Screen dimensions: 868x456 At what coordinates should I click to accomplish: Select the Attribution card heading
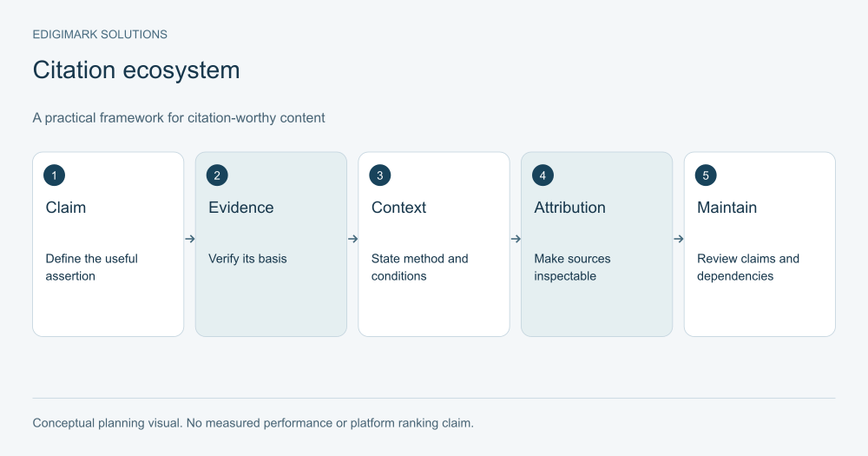point(569,208)
